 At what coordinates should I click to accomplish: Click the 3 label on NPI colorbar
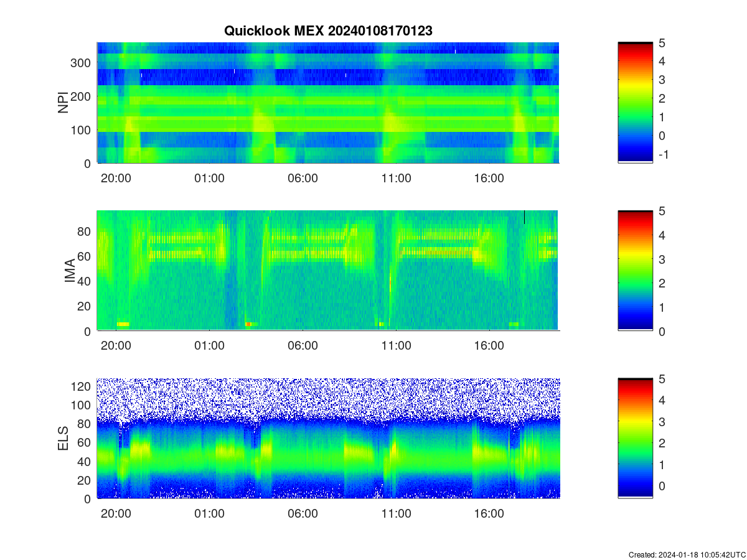click(x=662, y=80)
